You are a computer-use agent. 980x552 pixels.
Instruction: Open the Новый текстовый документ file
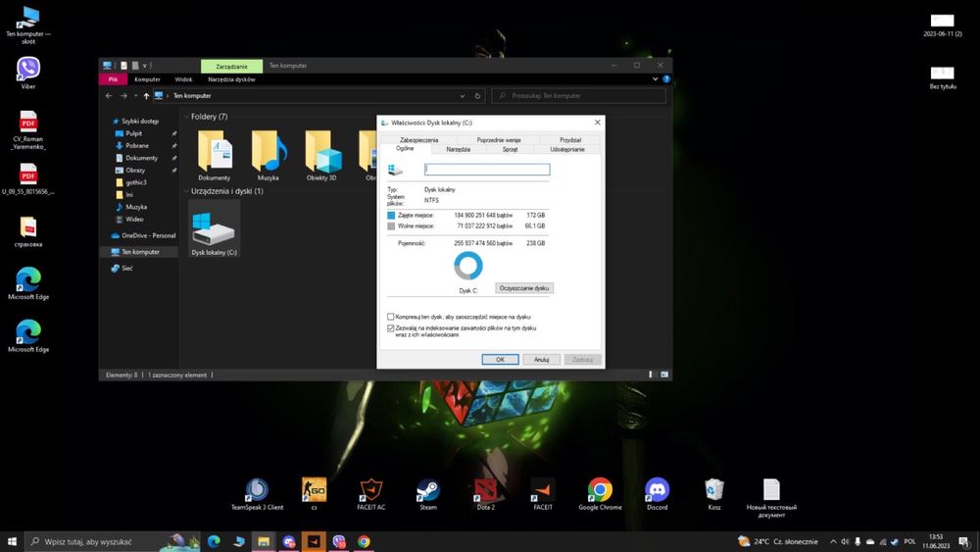[x=771, y=498]
